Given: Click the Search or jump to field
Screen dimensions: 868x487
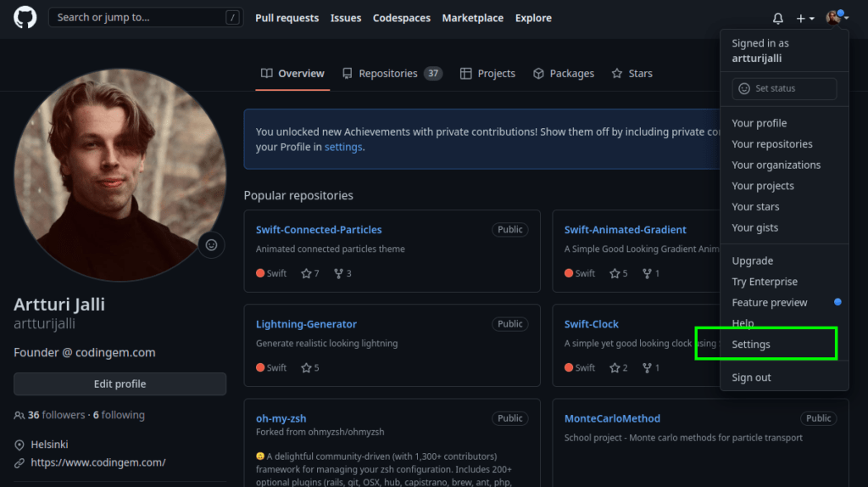Looking at the screenshot, I should [146, 18].
